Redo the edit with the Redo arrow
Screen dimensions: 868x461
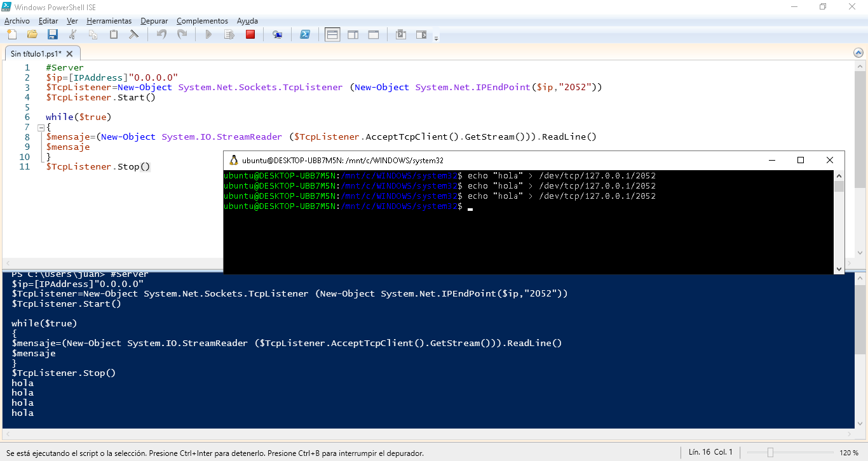click(x=182, y=34)
